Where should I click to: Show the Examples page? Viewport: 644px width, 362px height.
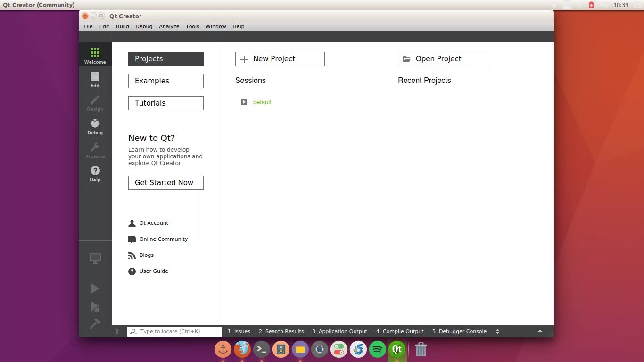coord(166,81)
